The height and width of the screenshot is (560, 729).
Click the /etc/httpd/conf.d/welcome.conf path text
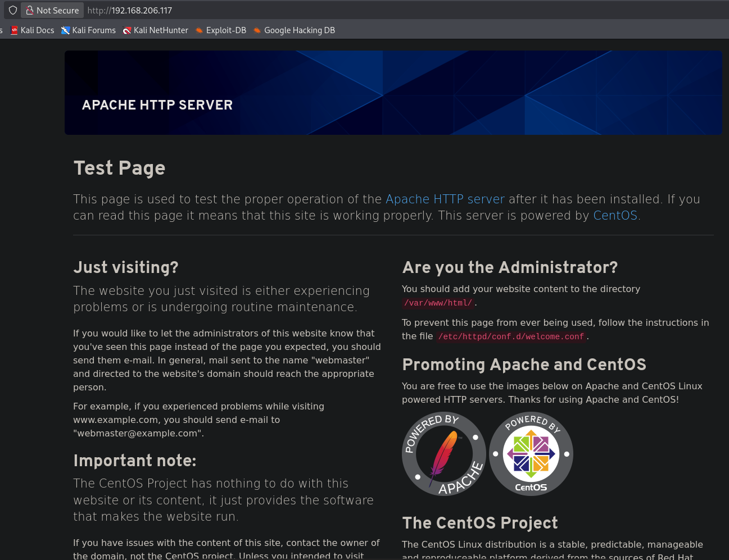tap(511, 336)
